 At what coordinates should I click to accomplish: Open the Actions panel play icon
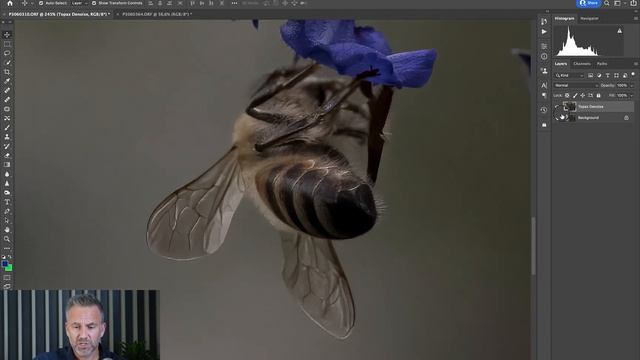pos(544,32)
